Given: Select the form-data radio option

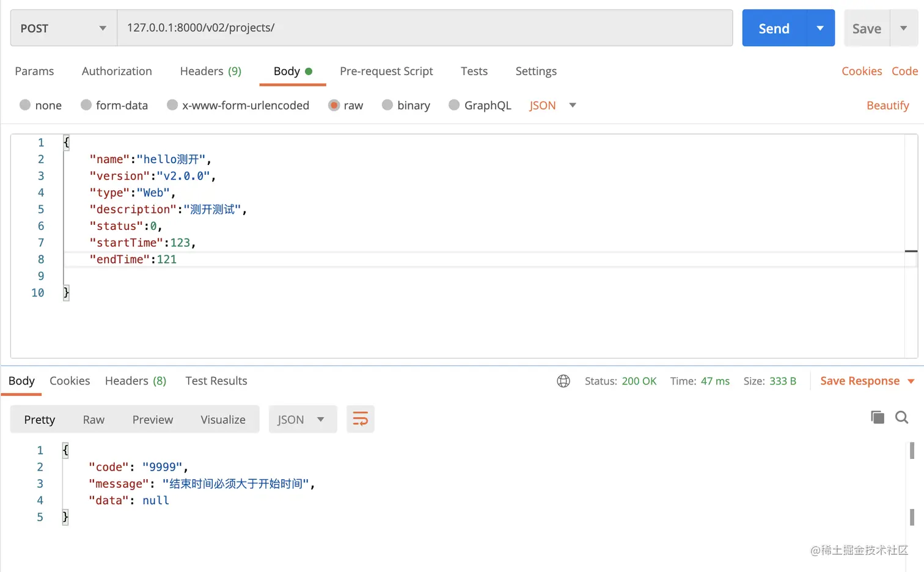Looking at the screenshot, I should [x=114, y=105].
